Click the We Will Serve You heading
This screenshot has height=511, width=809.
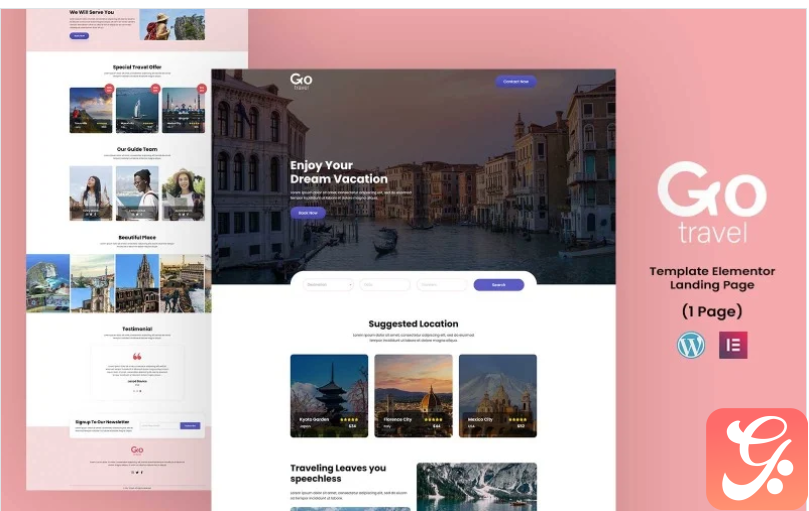point(92,12)
